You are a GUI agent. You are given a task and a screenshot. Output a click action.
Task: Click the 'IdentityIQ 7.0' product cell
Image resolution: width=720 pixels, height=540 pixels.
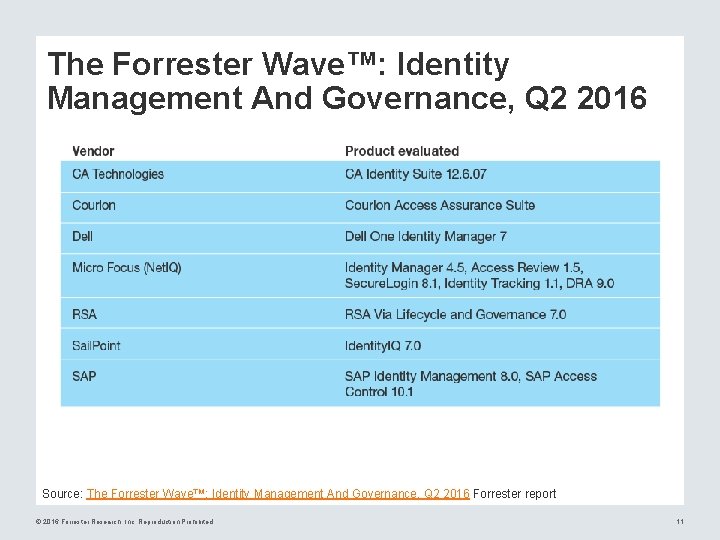click(383, 345)
